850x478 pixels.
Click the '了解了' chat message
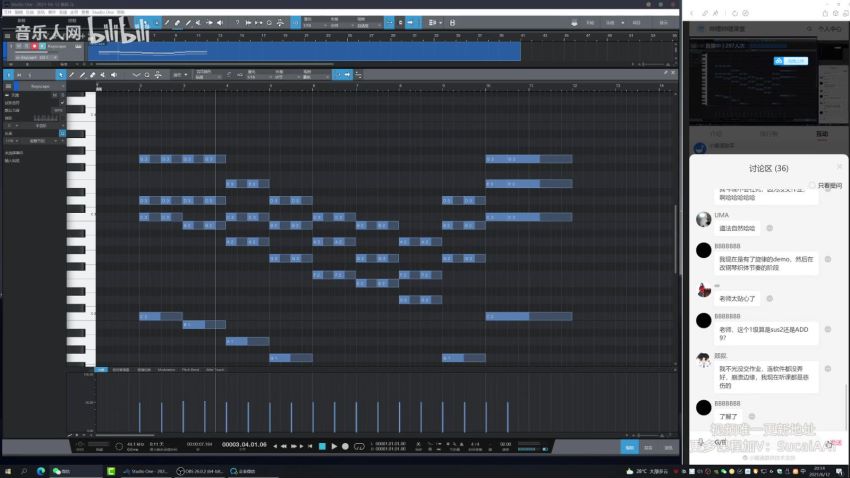[728, 416]
